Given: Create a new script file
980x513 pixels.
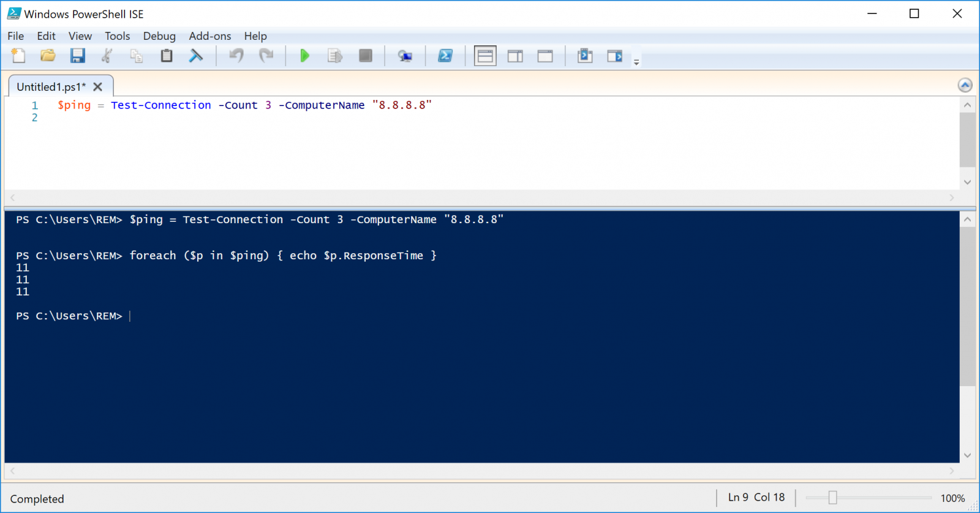Looking at the screenshot, I should coord(18,56).
